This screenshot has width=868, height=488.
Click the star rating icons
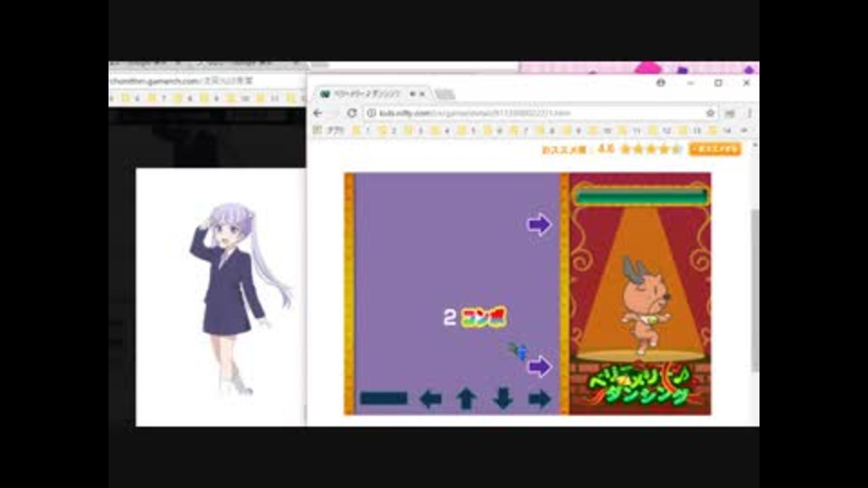coord(651,149)
